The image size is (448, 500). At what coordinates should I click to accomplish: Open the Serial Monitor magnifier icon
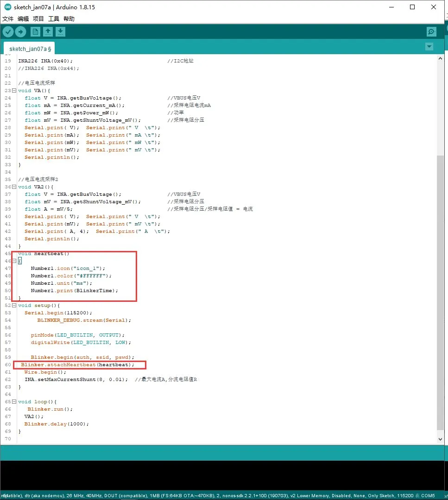click(x=431, y=31)
